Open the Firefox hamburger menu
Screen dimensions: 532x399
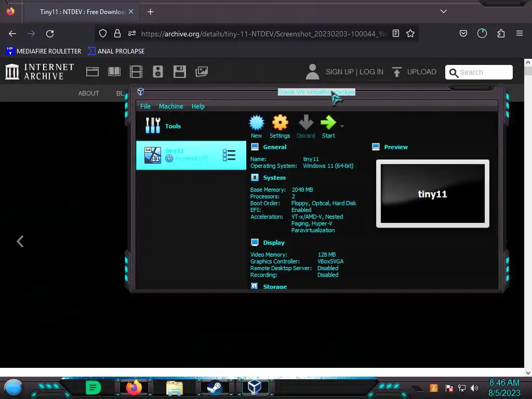point(519,33)
